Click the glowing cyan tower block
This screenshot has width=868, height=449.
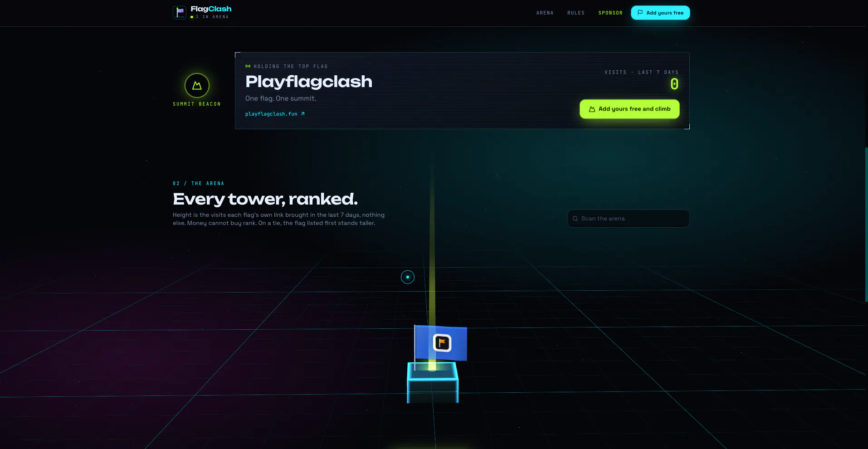pyautogui.click(x=433, y=383)
